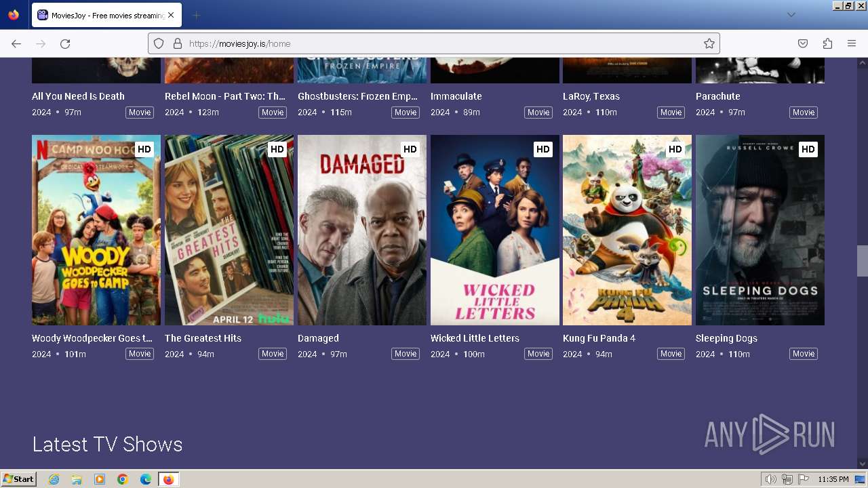The image size is (868, 488).
Task: Open the Firefox application menu
Action: tap(852, 43)
